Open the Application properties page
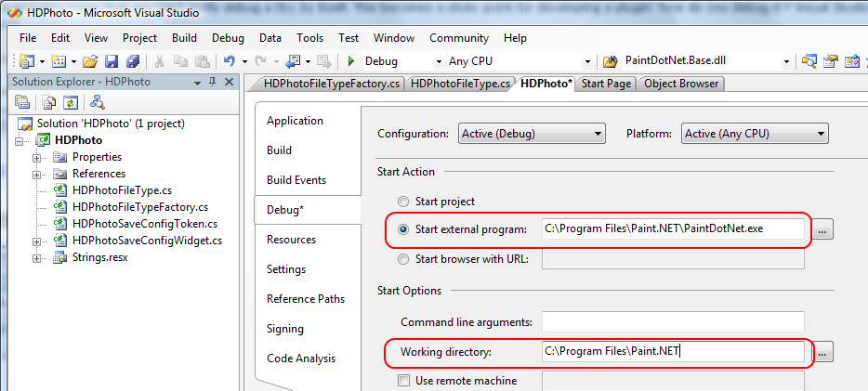The width and height of the screenshot is (868, 391). (x=295, y=121)
